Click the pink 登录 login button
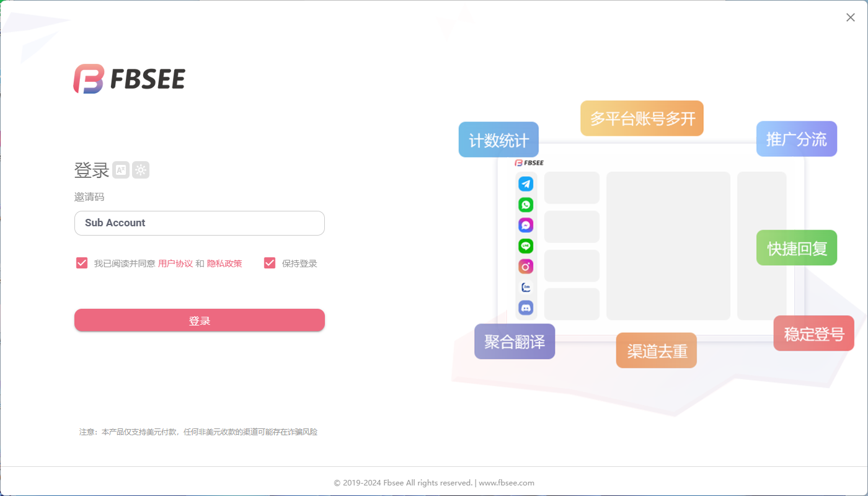 click(200, 321)
